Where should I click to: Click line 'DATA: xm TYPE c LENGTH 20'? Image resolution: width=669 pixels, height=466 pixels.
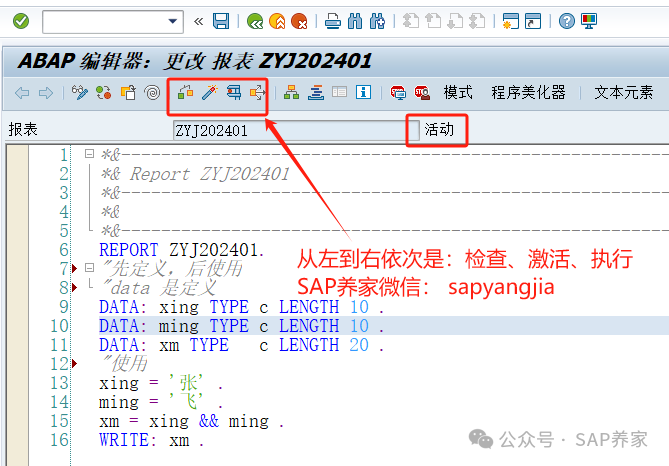pyautogui.click(x=241, y=345)
